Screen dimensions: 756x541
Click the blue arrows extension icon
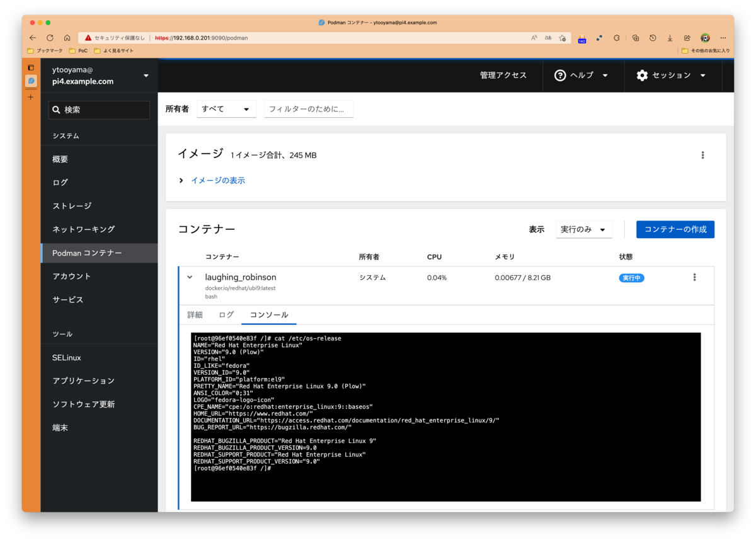tap(599, 38)
